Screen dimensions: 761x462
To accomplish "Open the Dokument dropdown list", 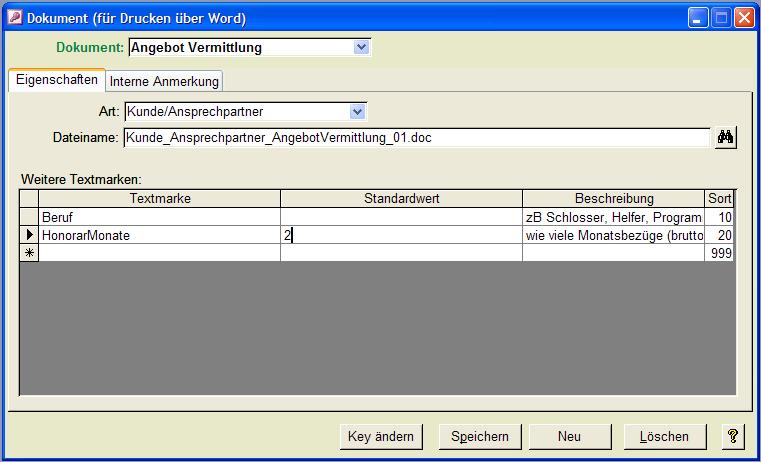I will coord(362,47).
